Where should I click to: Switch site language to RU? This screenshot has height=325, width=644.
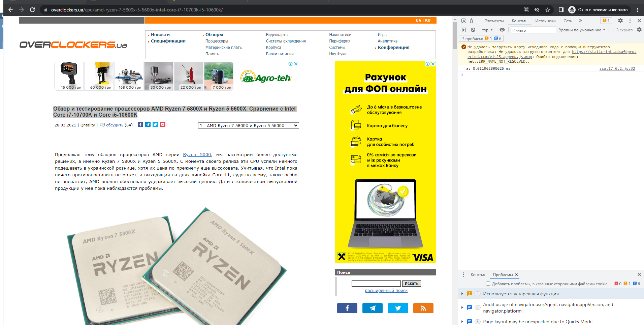428,21
